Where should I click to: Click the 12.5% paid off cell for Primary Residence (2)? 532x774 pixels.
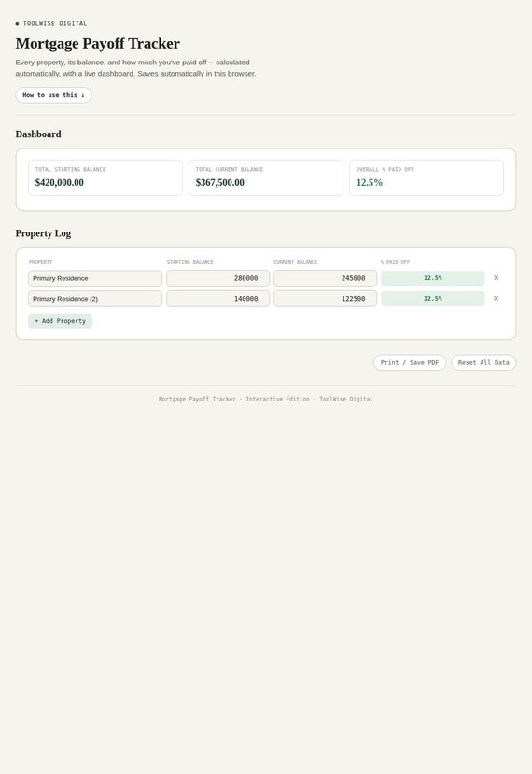tap(433, 298)
